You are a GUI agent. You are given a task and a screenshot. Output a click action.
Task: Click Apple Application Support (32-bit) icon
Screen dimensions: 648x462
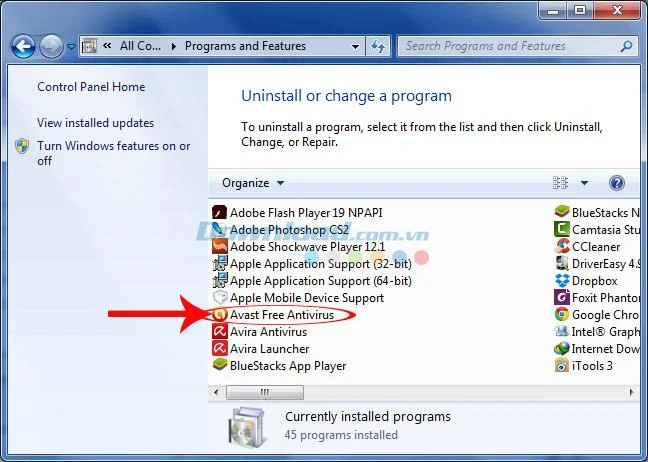click(x=219, y=263)
